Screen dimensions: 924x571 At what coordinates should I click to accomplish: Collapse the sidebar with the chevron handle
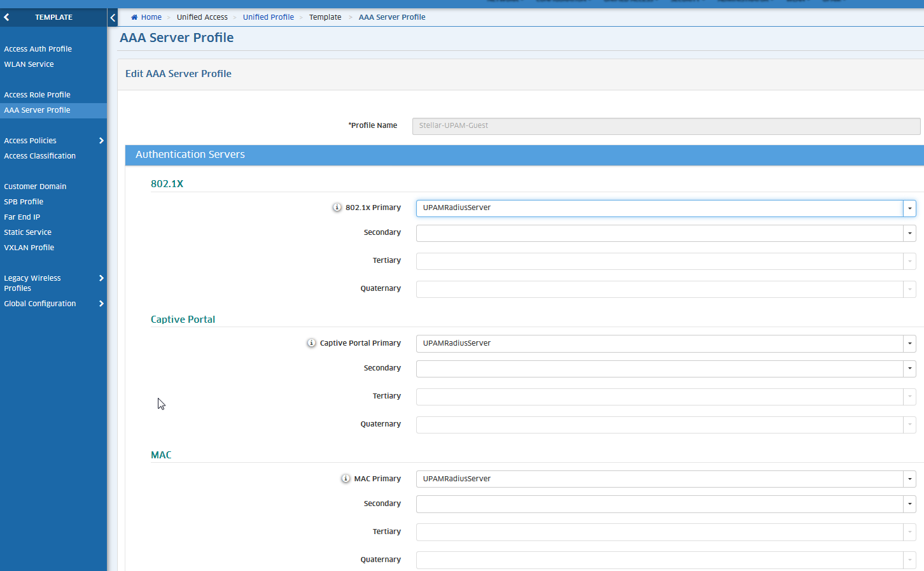pos(113,18)
